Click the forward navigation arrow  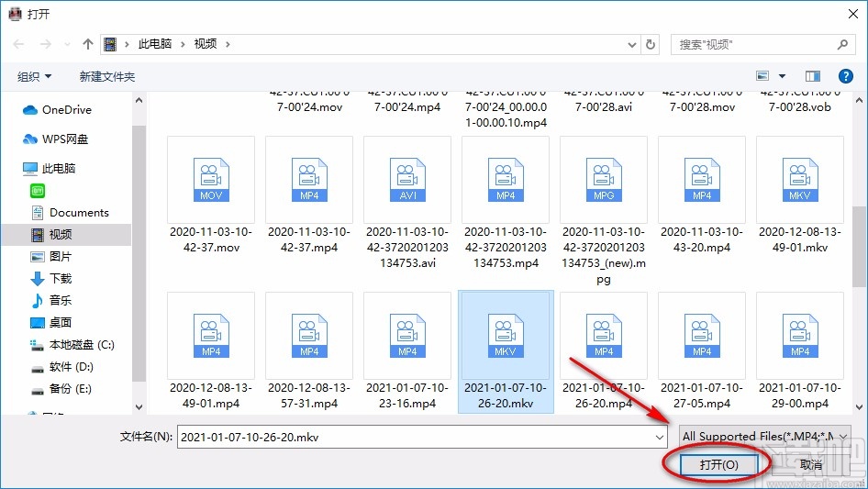45,44
